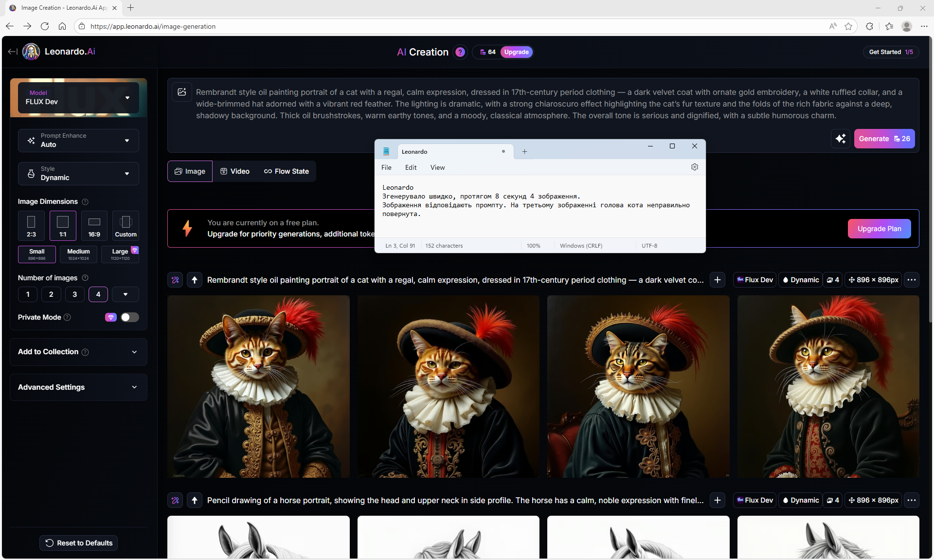Open the third cat portrait thumbnail
The image size is (934, 560).
[638, 386]
